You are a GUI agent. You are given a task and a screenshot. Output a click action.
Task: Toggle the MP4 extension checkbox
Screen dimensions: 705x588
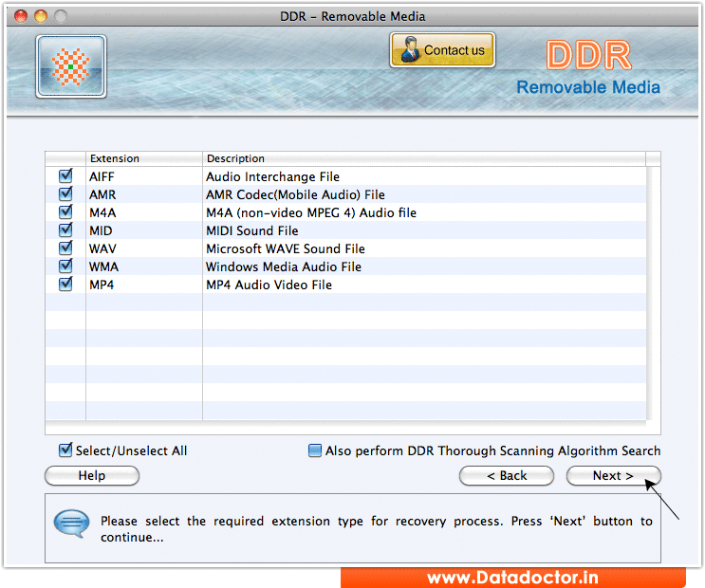[x=65, y=284]
